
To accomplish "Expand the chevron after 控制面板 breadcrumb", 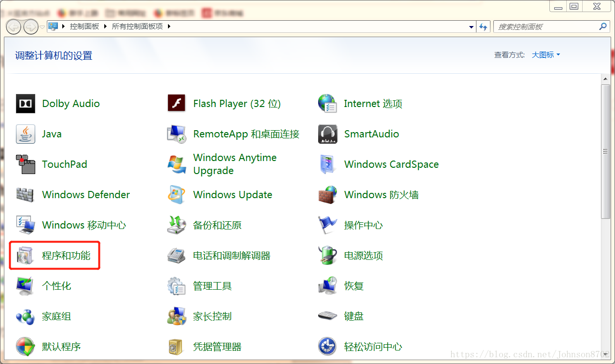I will pos(105,27).
